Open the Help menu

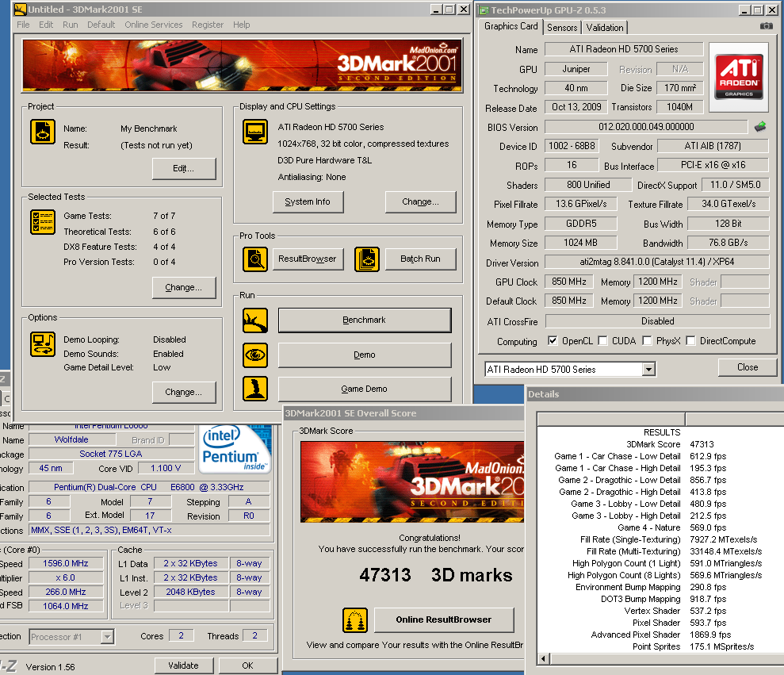tap(242, 25)
